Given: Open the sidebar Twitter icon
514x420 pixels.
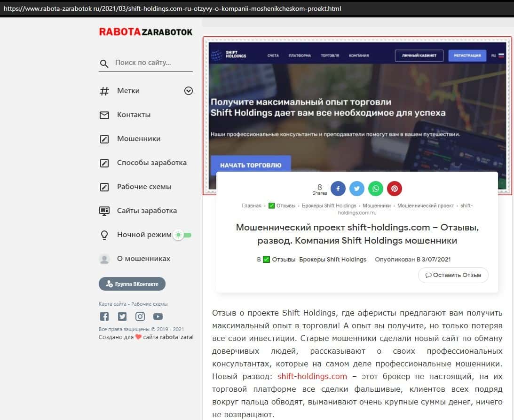Looking at the screenshot, I should pos(122,317).
